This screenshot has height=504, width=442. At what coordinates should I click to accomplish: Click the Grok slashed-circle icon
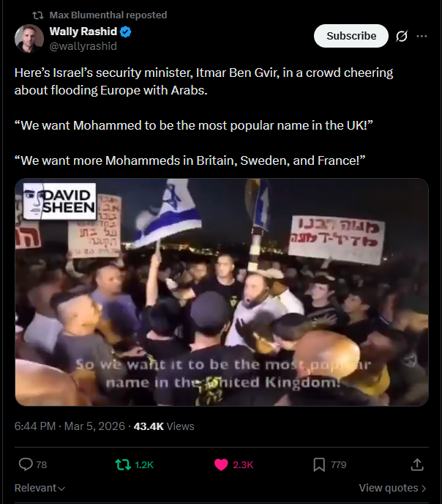click(402, 36)
